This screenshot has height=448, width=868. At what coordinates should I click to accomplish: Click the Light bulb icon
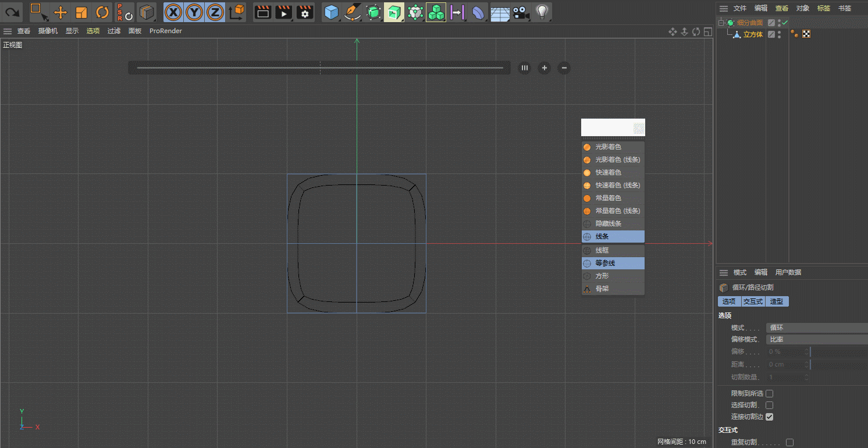point(542,12)
